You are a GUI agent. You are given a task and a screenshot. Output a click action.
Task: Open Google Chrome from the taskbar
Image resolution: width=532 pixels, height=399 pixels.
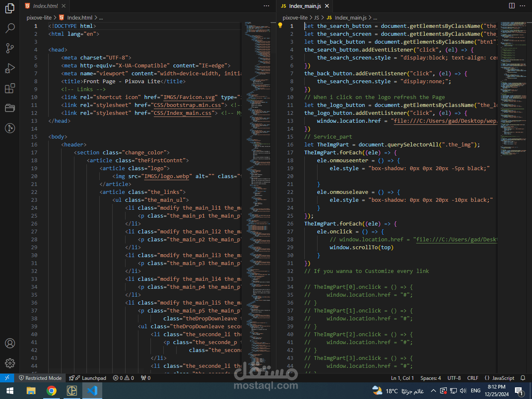(52, 391)
